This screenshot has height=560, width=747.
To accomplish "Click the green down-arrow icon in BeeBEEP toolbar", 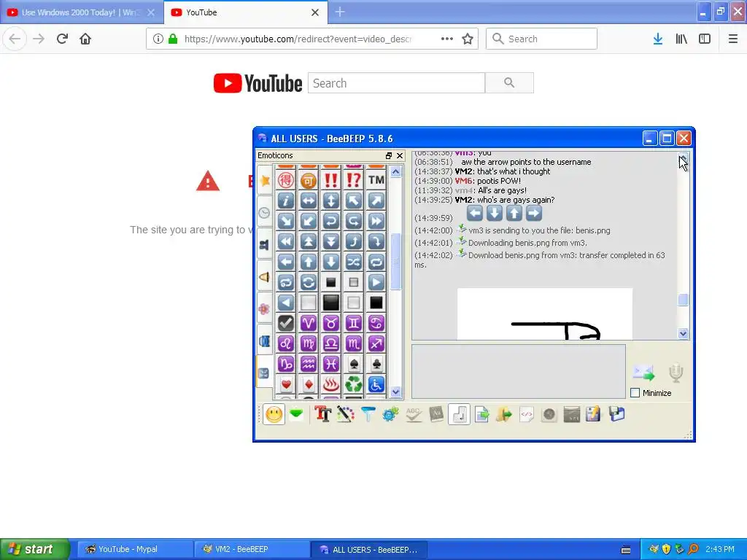I will [296, 414].
